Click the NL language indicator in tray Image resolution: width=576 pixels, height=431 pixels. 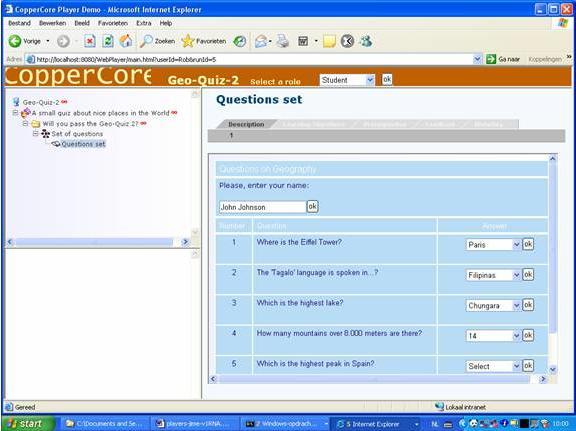[435, 424]
